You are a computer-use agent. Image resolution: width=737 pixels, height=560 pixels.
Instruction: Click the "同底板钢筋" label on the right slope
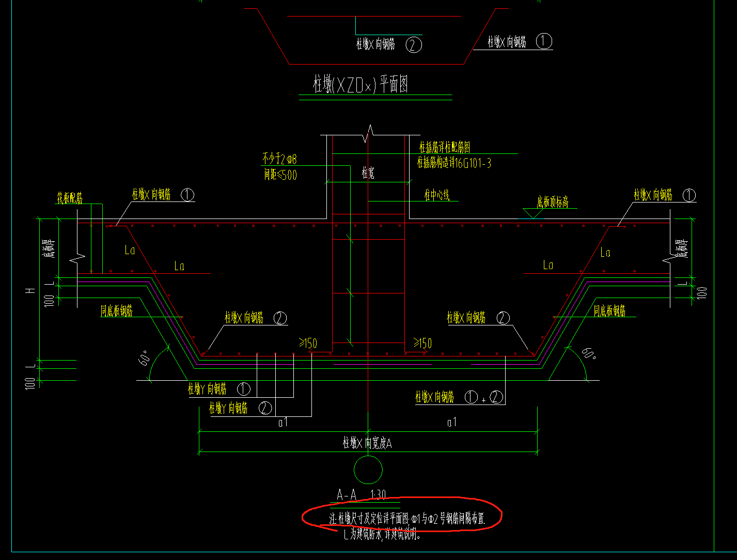click(x=609, y=311)
